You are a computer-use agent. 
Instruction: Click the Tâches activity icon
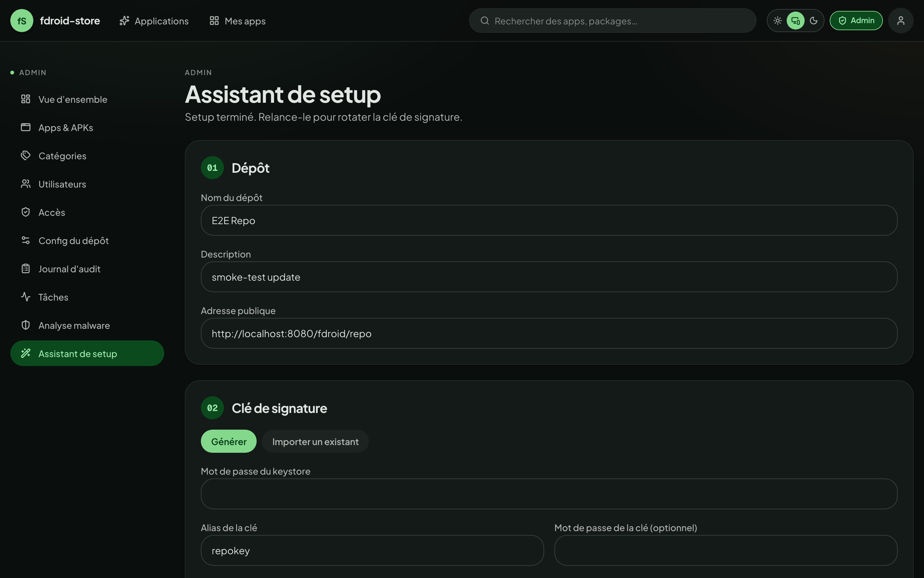click(x=26, y=297)
